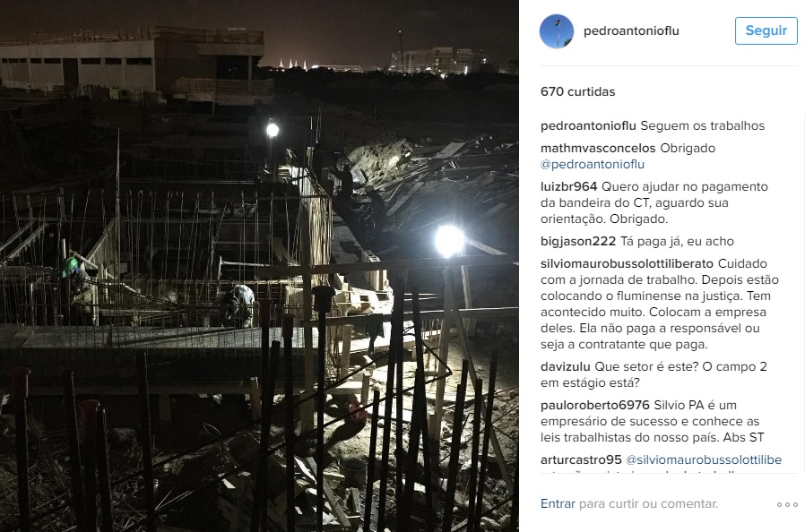Visit mathmvasconcelos commenter profile
The height and width of the screenshot is (532, 805).
(x=598, y=149)
